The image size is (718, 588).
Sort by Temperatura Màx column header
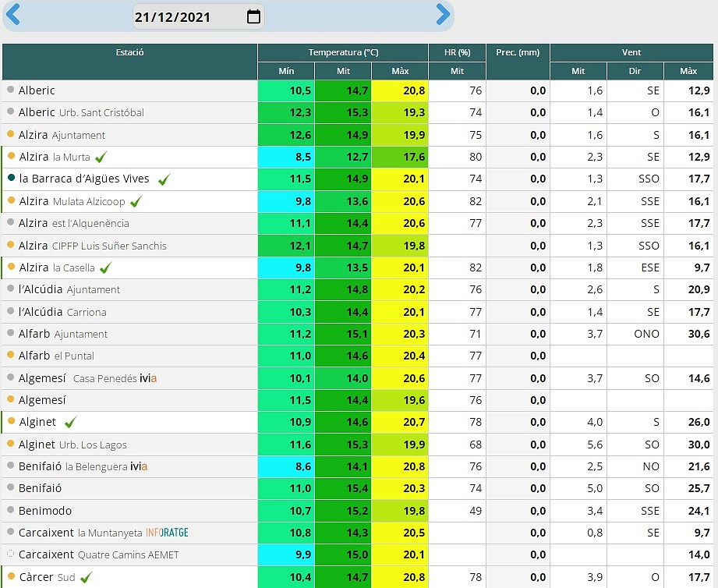click(400, 71)
